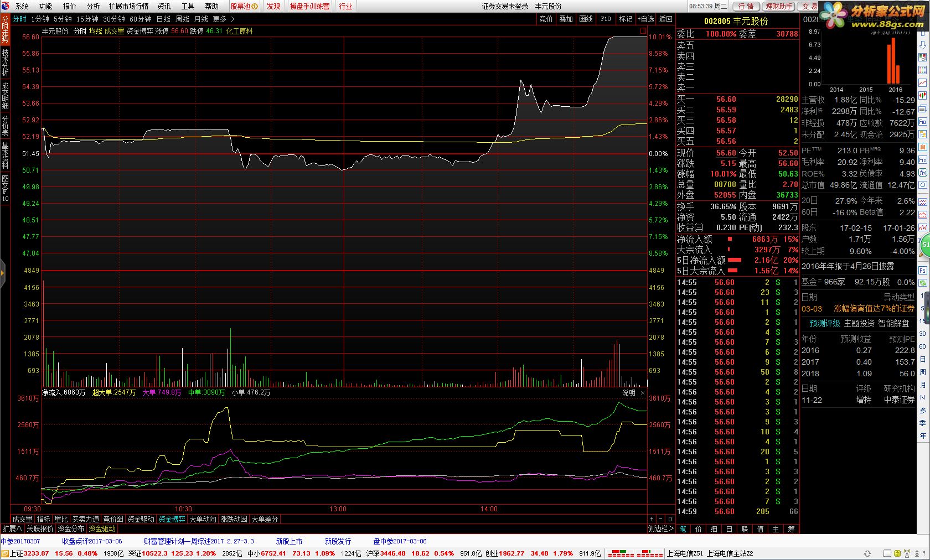Open the 新股上市 link
The image size is (930, 560).
[289, 541]
